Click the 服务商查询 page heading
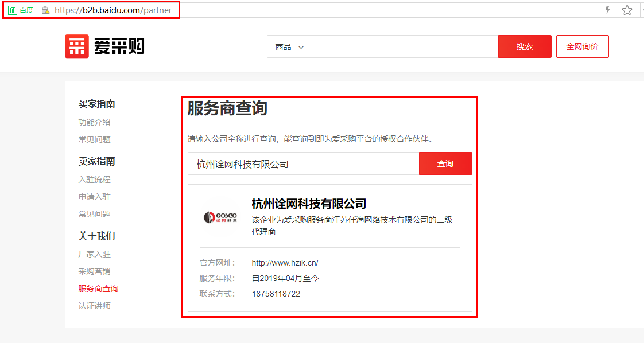 click(227, 108)
